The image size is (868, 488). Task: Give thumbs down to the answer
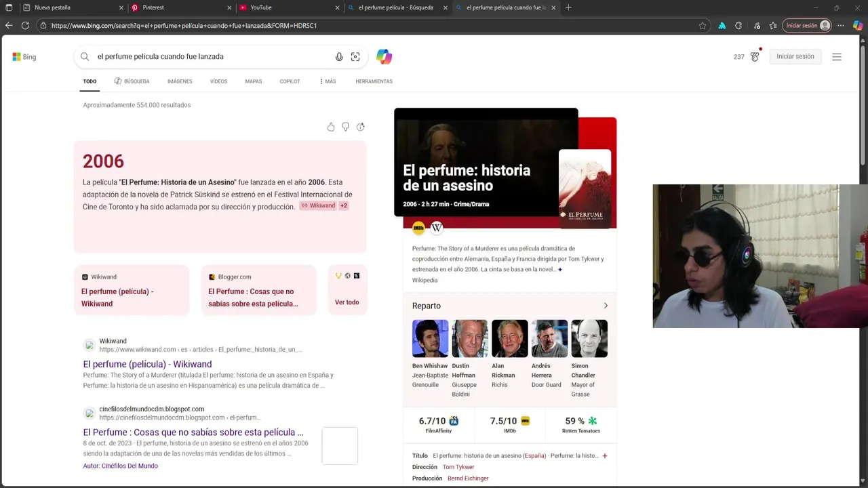(x=345, y=127)
